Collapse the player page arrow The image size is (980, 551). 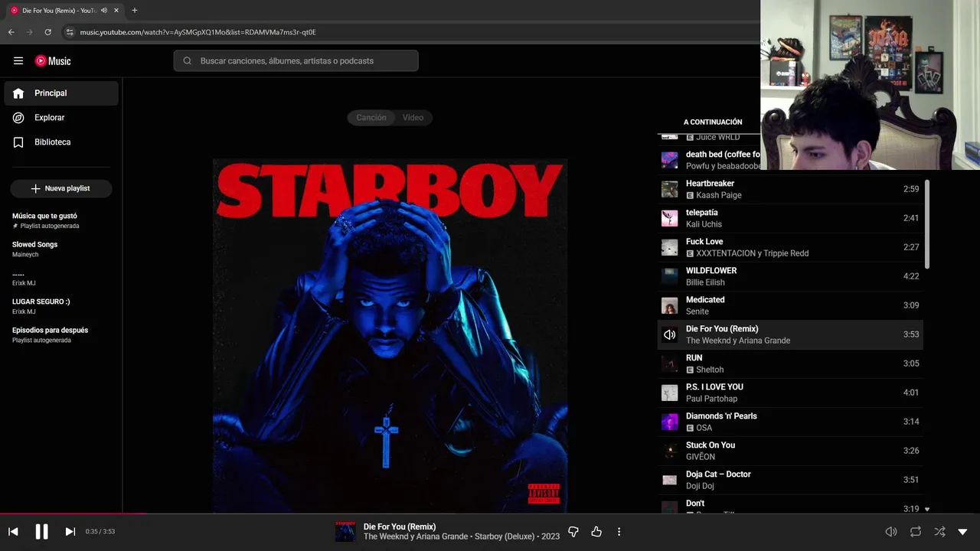tap(963, 532)
